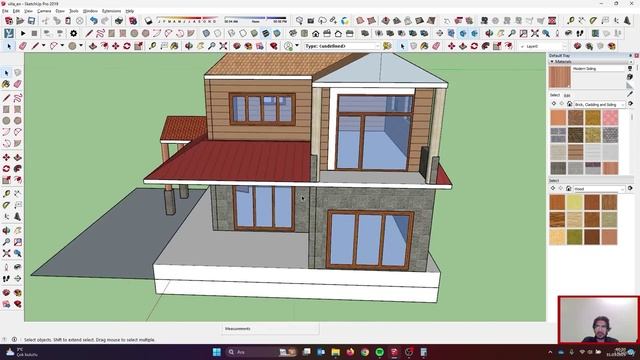Click the black gear settings icon
The image size is (640, 360).
pos(73,33)
